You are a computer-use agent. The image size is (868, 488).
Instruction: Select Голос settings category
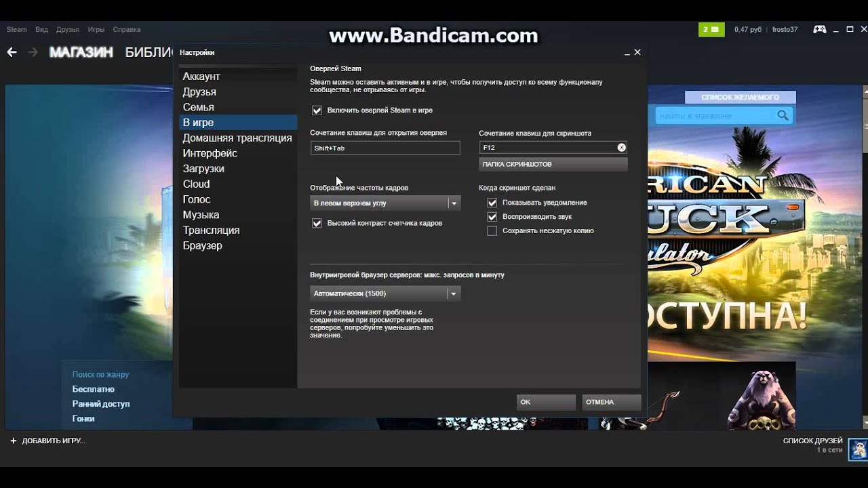click(x=237, y=199)
